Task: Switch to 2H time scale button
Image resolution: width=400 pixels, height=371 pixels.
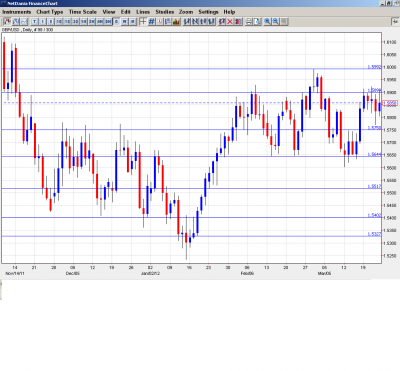Action: click(x=92, y=22)
